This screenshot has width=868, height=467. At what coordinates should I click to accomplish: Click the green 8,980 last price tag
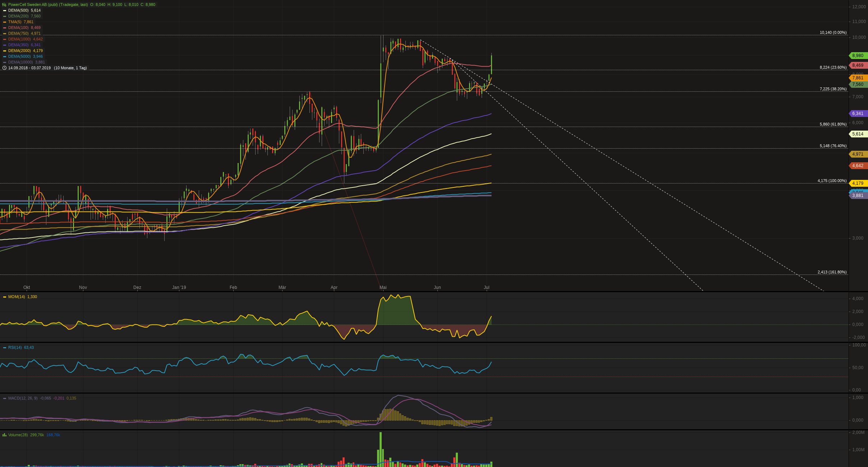point(858,56)
